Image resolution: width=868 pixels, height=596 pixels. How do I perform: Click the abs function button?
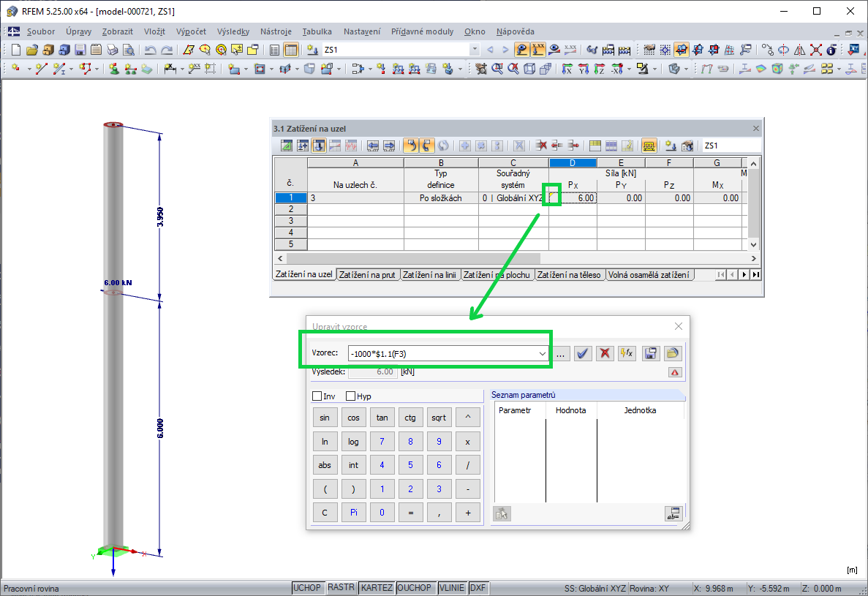(325, 465)
